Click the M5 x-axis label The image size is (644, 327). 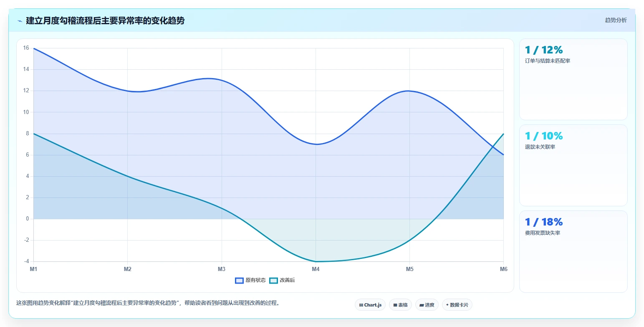pyautogui.click(x=410, y=269)
